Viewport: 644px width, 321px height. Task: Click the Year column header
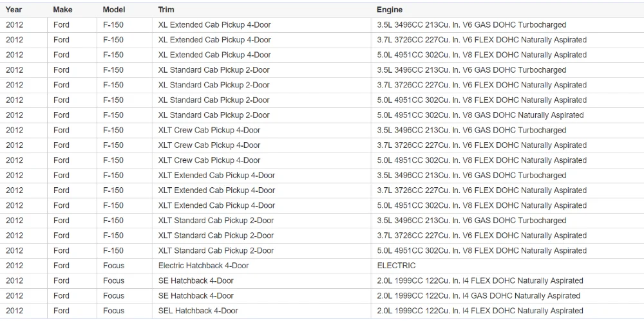point(14,10)
